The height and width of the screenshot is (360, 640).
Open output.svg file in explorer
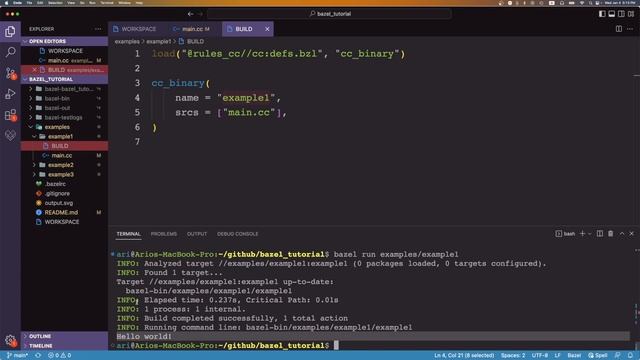[x=64, y=203]
